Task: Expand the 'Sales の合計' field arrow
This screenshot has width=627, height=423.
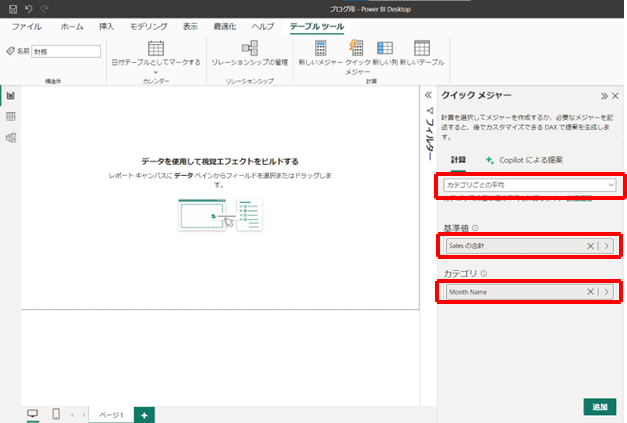Action: click(x=607, y=245)
